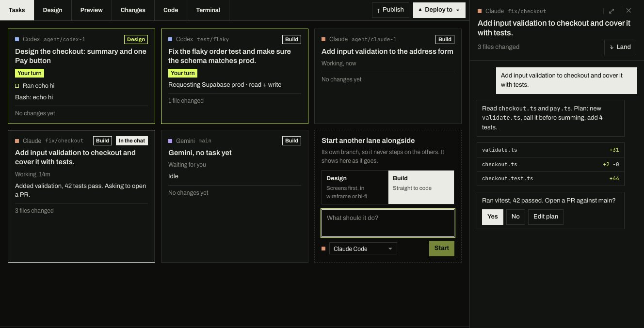Click '3 files changed' in chat panel header
The height and width of the screenshot is (328, 644).
pos(499,47)
